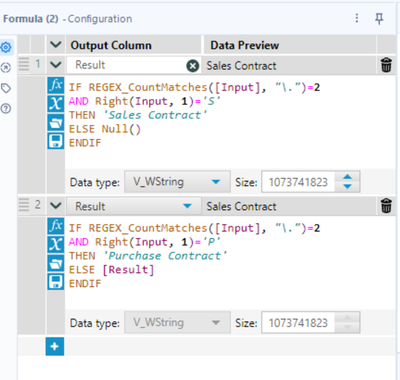Screen dimensions: 400x380
Task: Open the Navigation sidebar icon
Action: (x=6, y=68)
